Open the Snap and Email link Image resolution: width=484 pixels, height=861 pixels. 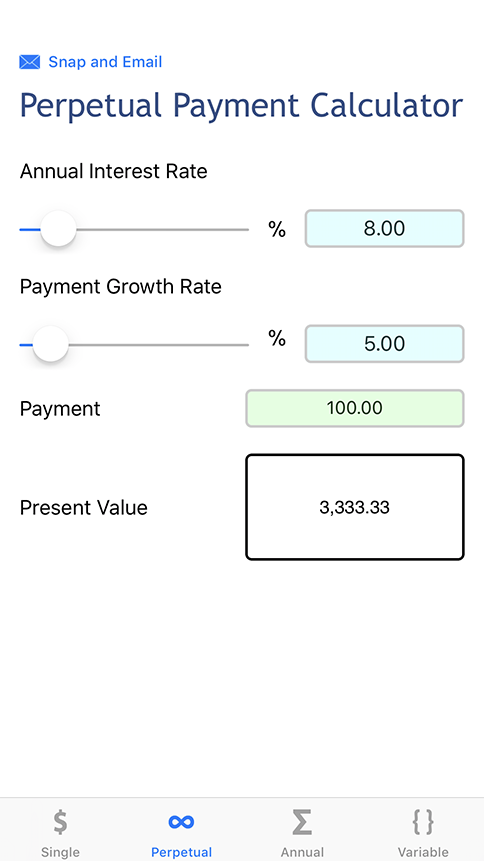105,62
